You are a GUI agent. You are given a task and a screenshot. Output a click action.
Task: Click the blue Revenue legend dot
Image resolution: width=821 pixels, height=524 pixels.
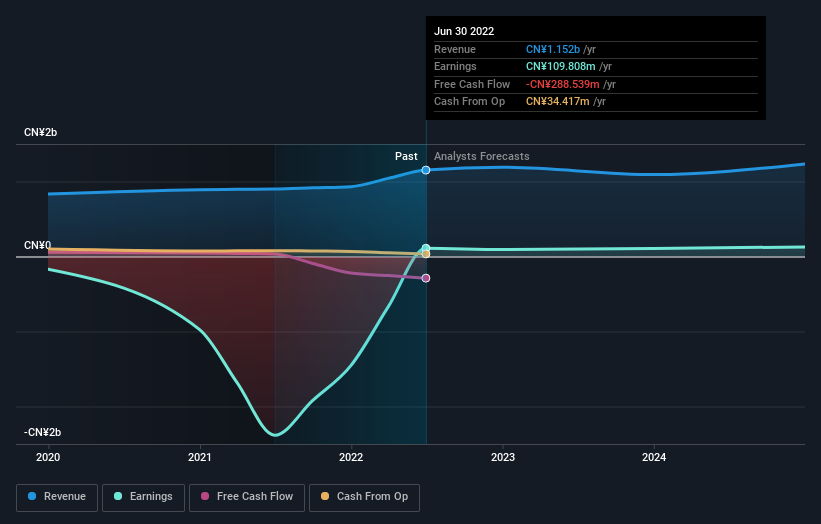point(32,496)
